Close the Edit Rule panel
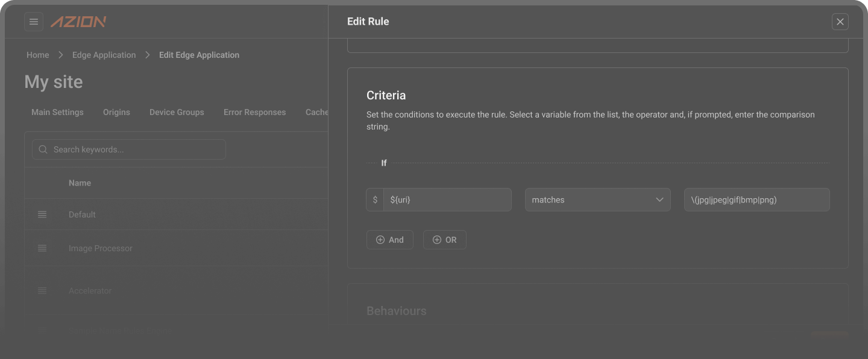Viewport: 868px width, 359px height. [840, 22]
